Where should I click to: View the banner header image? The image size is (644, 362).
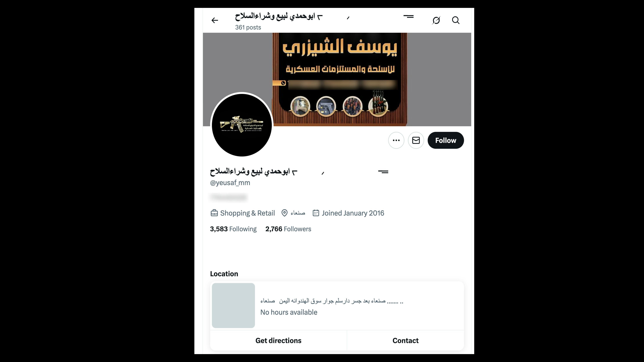(x=337, y=79)
